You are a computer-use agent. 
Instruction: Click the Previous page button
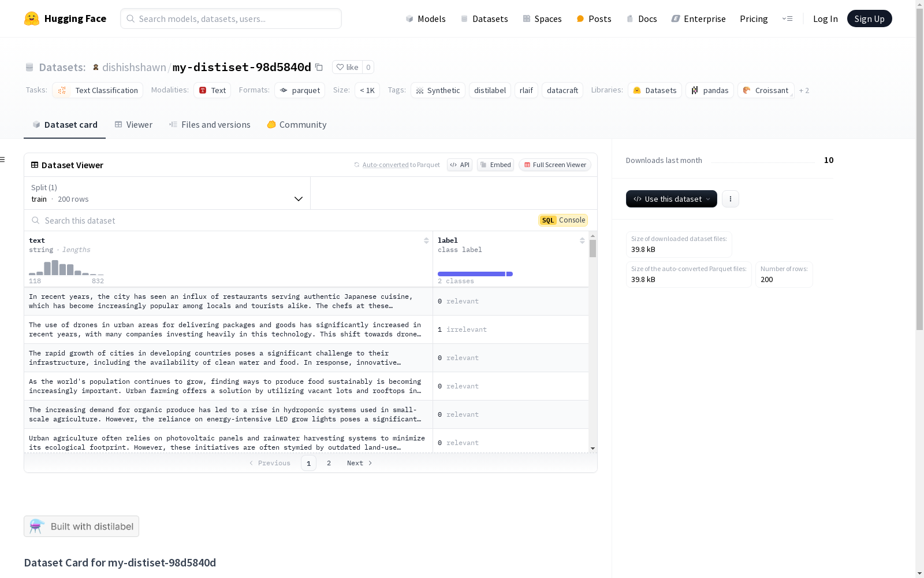coord(270,463)
